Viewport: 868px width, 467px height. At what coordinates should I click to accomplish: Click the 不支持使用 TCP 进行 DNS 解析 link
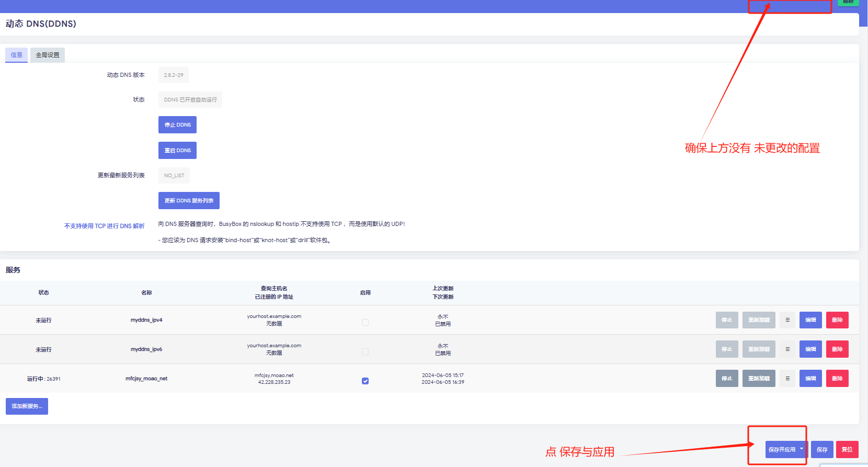click(x=104, y=226)
